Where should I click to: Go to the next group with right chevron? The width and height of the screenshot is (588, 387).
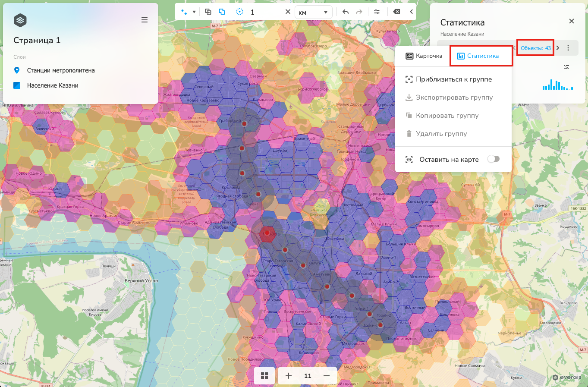point(558,48)
